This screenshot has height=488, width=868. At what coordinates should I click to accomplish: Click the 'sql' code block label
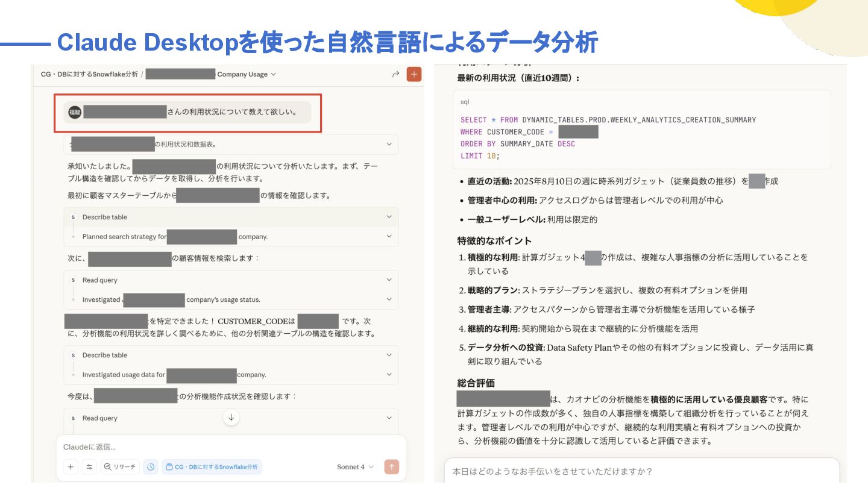465,102
